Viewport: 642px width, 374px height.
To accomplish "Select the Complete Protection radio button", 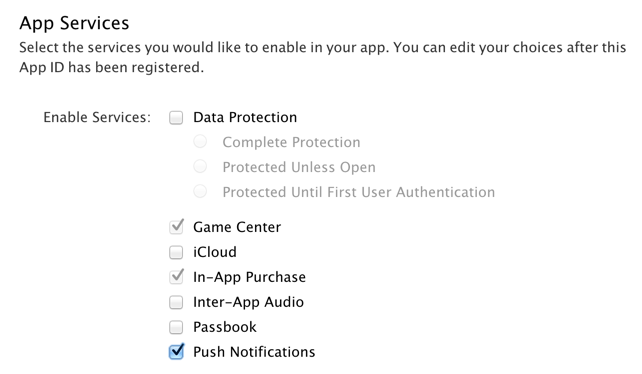I will pos(200,142).
